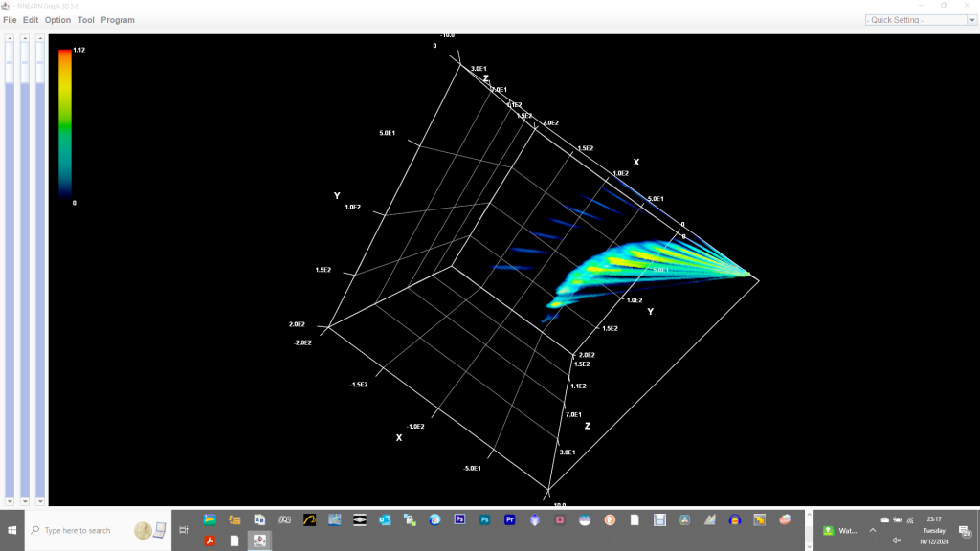Toggle the muted volume tray icon
This screenshot has height=551, width=980.
click(x=897, y=541)
